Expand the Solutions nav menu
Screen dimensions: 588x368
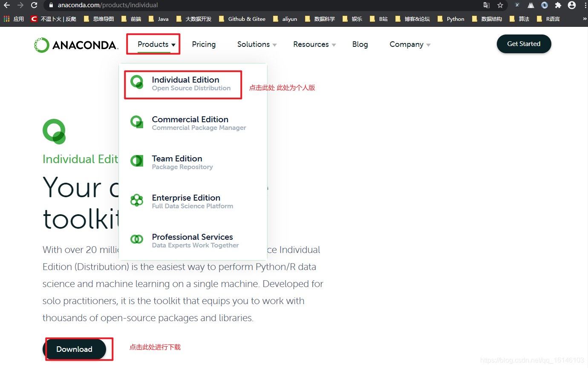point(257,44)
